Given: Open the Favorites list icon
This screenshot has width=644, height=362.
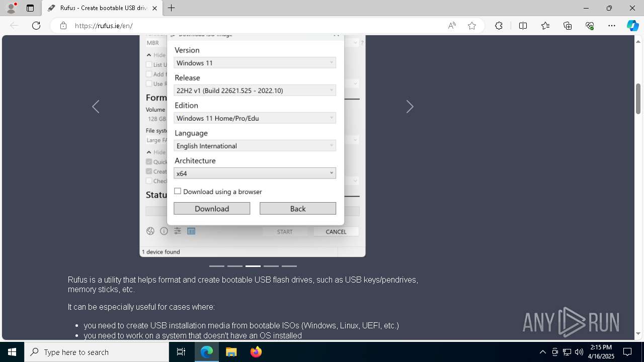Looking at the screenshot, I should point(545,26).
